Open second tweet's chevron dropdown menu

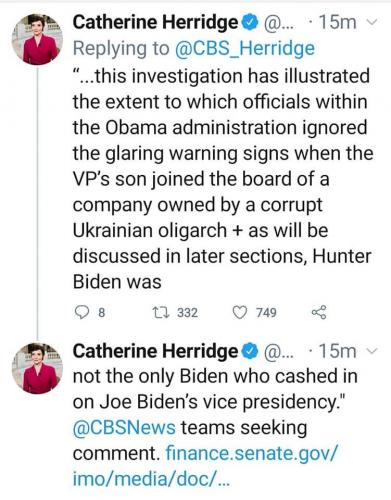pyautogui.click(x=372, y=351)
